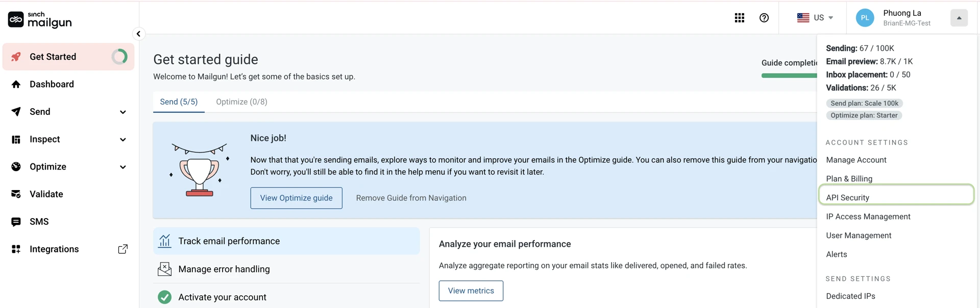Click the Phuong La account name
The width and height of the screenshot is (980, 308).
pyautogui.click(x=902, y=13)
